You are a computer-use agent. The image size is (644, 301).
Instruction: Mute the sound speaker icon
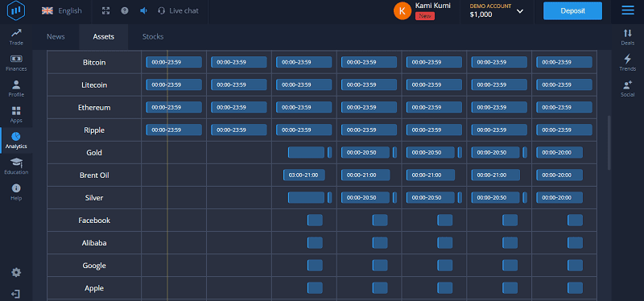[143, 10]
